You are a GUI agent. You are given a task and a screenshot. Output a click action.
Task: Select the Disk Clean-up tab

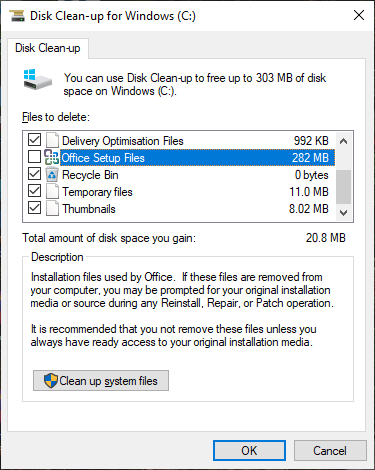[48, 48]
